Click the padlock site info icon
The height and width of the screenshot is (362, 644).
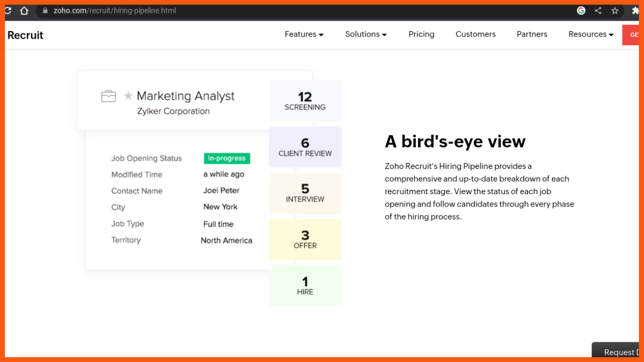coord(45,11)
